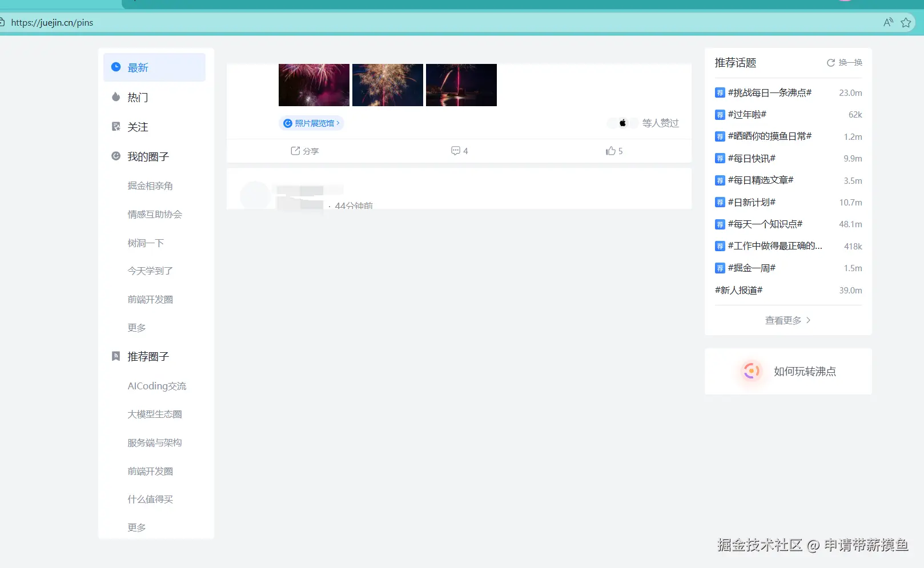Open topic #挑战每日一条沸点#
924x568 pixels.
[769, 92]
